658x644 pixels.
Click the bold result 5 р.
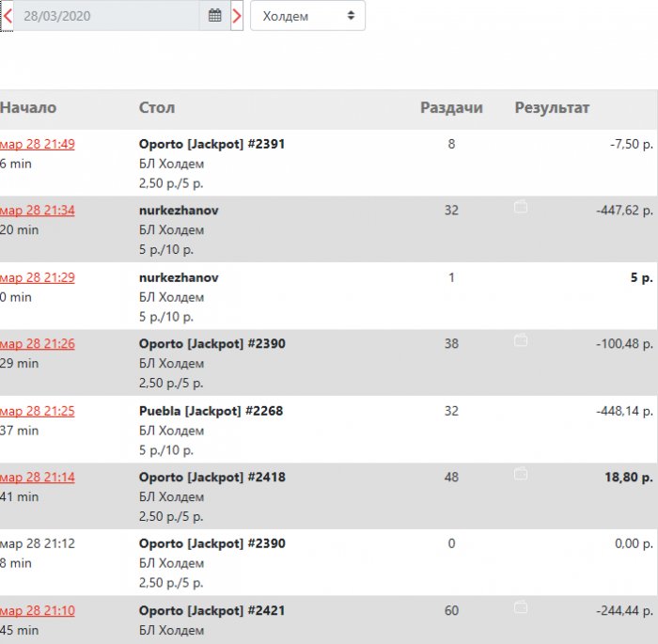point(642,277)
